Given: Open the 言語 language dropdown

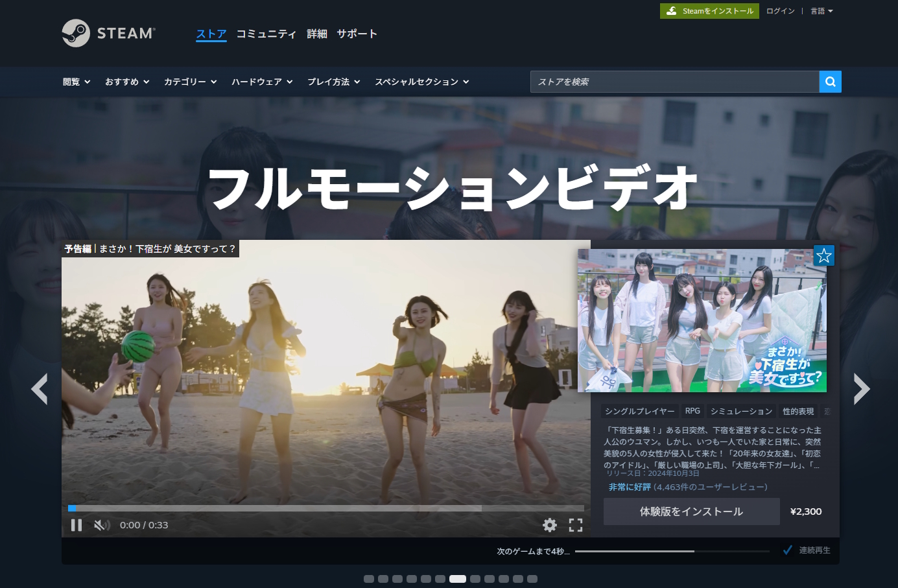Looking at the screenshot, I should (x=821, y=11).
